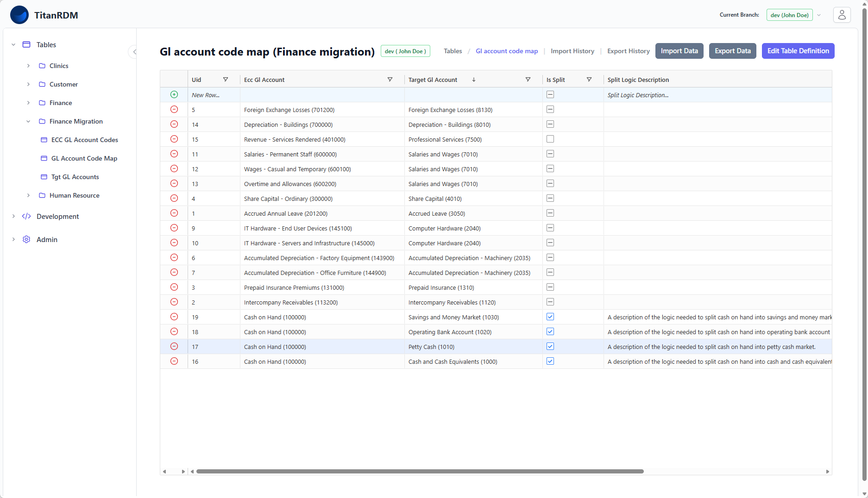Click the add new row plus icon

tap(174, 94)
